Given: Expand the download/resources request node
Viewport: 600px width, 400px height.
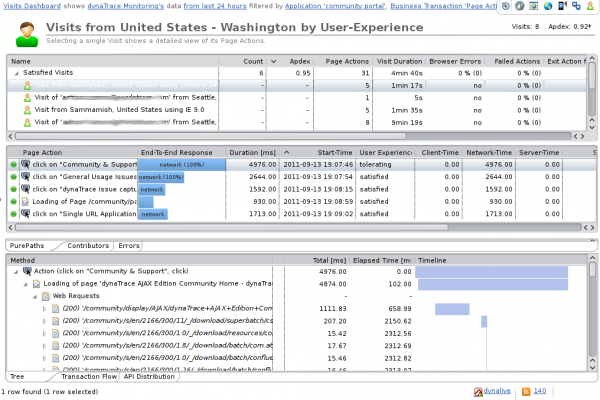Looking at the screenshot, I should coord(44,333).
